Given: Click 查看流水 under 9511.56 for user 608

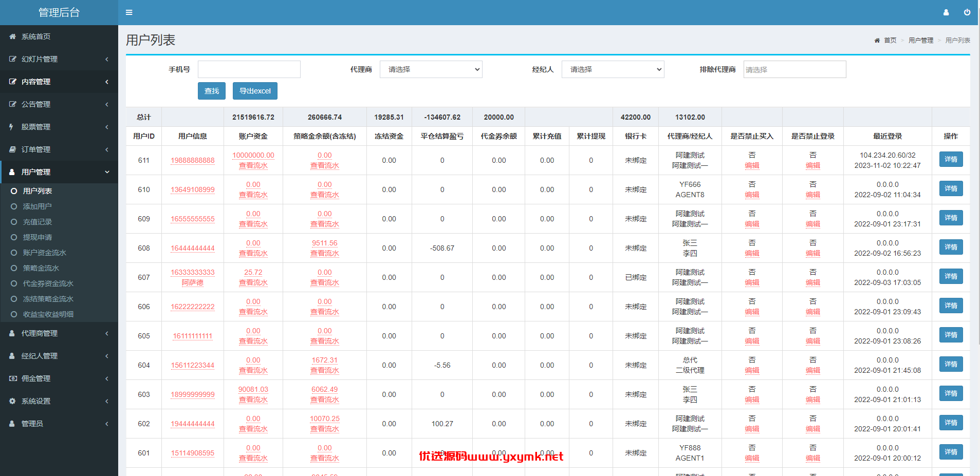Looking at the screenshot, I should (x=325, y=253).
